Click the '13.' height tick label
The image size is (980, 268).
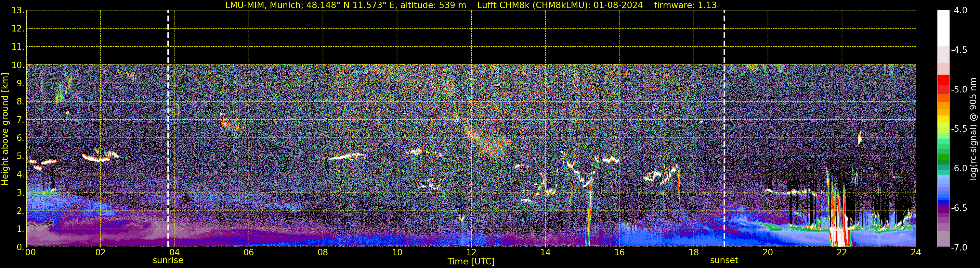[18, 11]
